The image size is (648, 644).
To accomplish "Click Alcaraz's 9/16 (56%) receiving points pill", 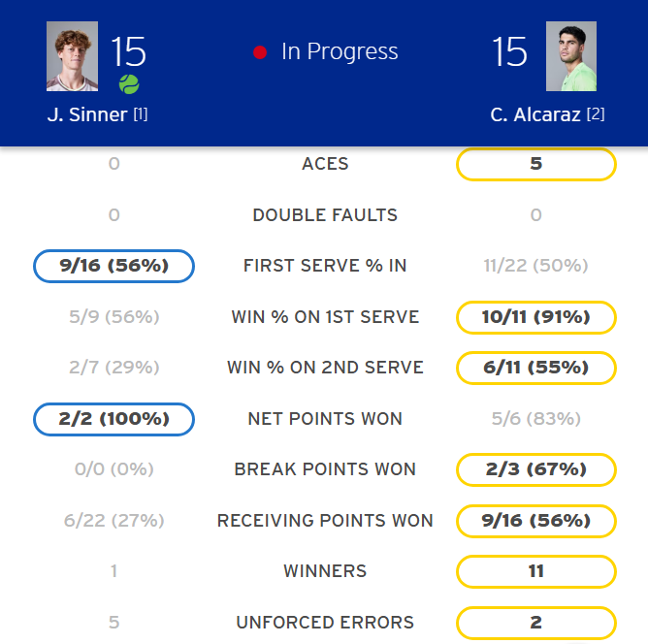I will [535, 521].
